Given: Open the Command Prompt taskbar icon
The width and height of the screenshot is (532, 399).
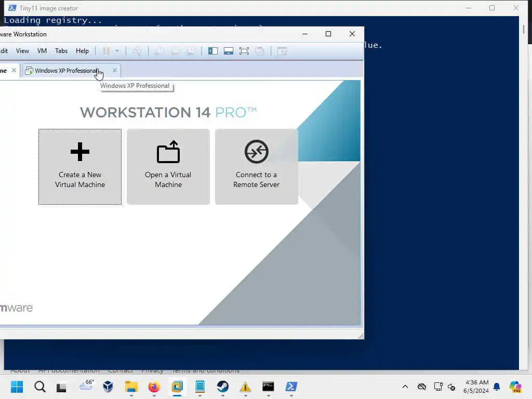Looking at the screenshot, I should (268, 387).
